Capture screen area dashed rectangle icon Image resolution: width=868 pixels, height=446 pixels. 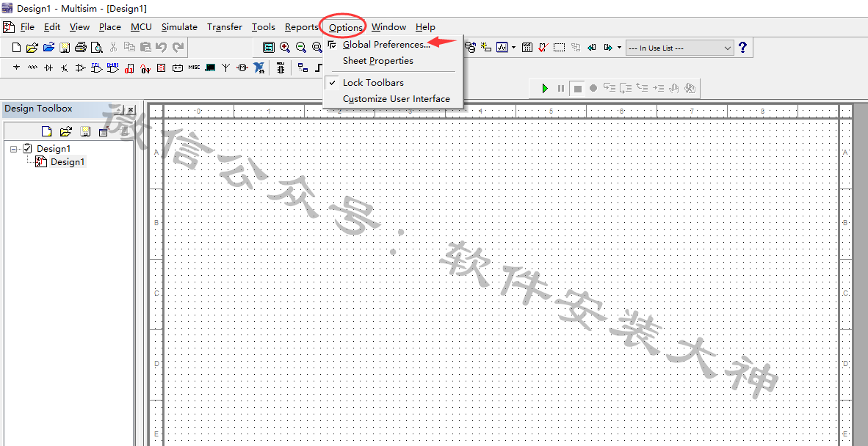click(x=559, y=48)
